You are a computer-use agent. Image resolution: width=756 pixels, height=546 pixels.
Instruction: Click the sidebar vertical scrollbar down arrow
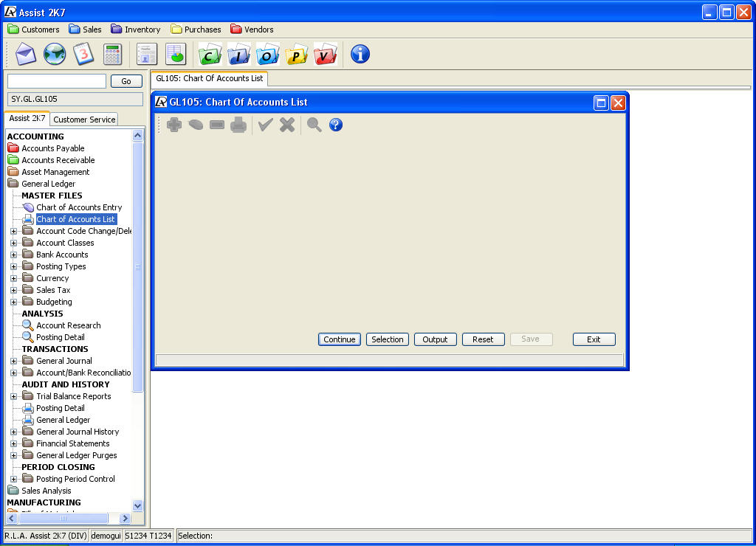pyautogui.click(x=137, y=505)
